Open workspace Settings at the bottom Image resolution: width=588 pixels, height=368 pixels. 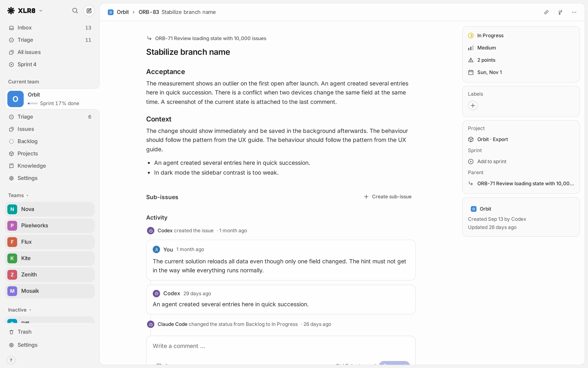coord(50,345)
